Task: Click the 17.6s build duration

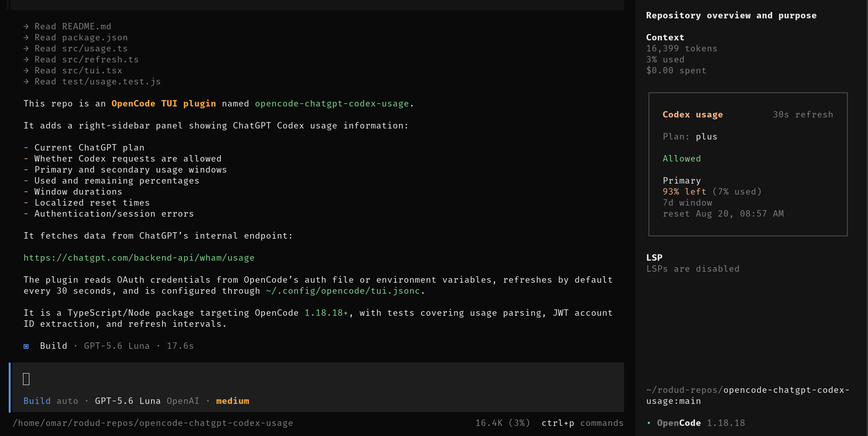Action: click(x=180, y=346)
